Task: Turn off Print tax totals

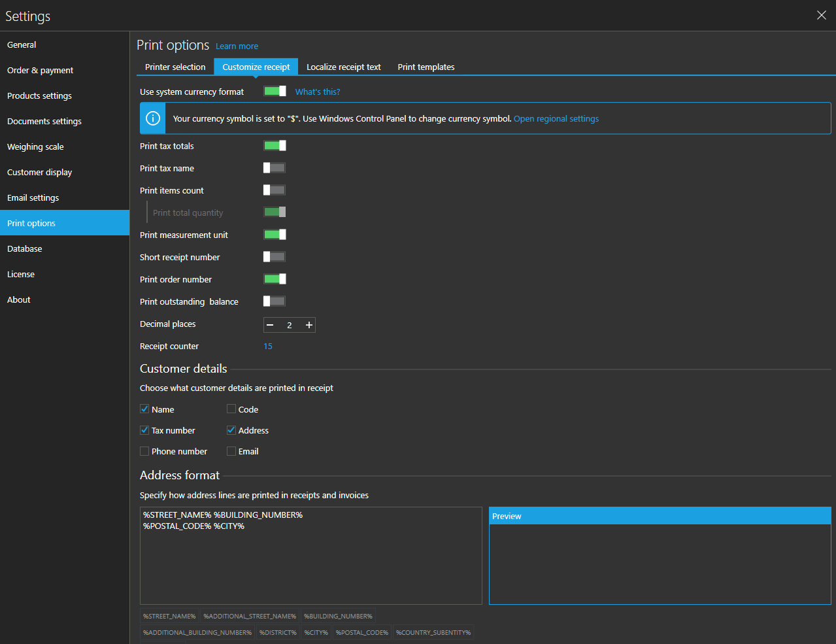Action: point(275,146)
